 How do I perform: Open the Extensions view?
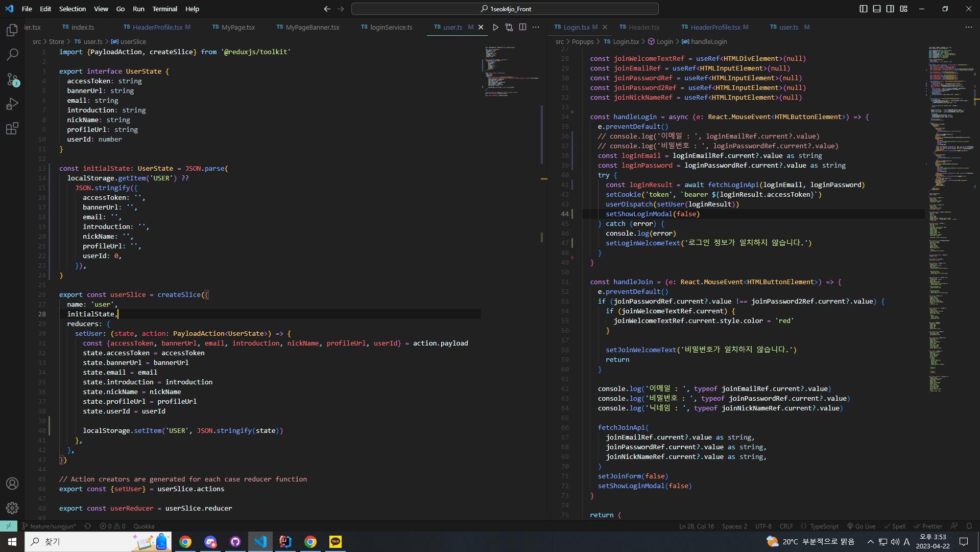click(12, 128)
